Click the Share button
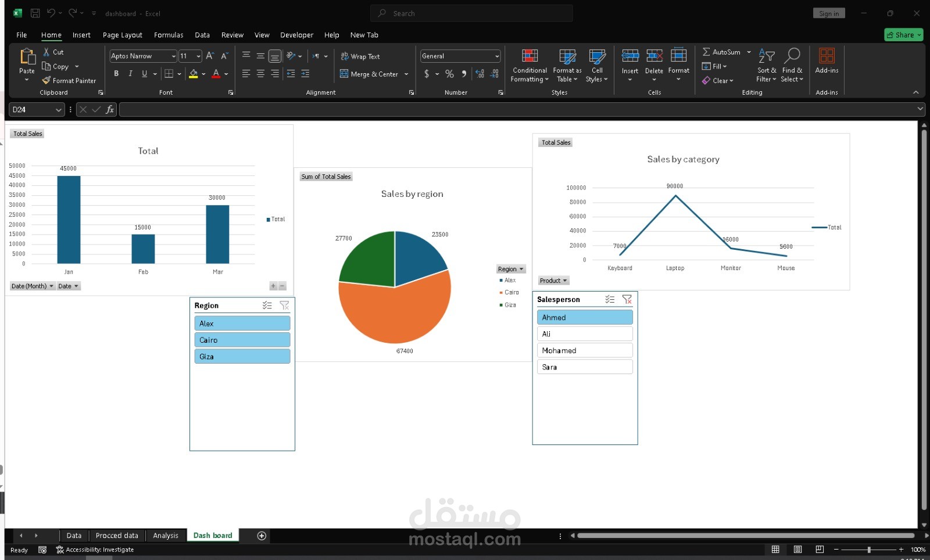 pos(904,35)
